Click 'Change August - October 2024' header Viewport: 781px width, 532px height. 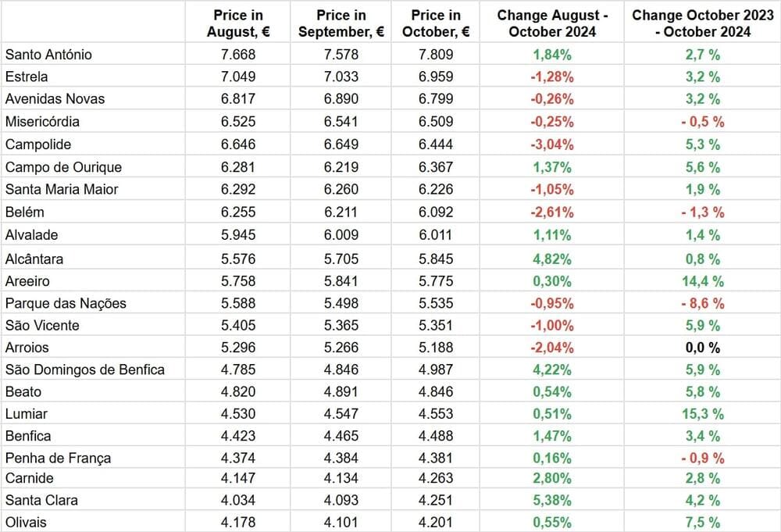pos(552,23)
